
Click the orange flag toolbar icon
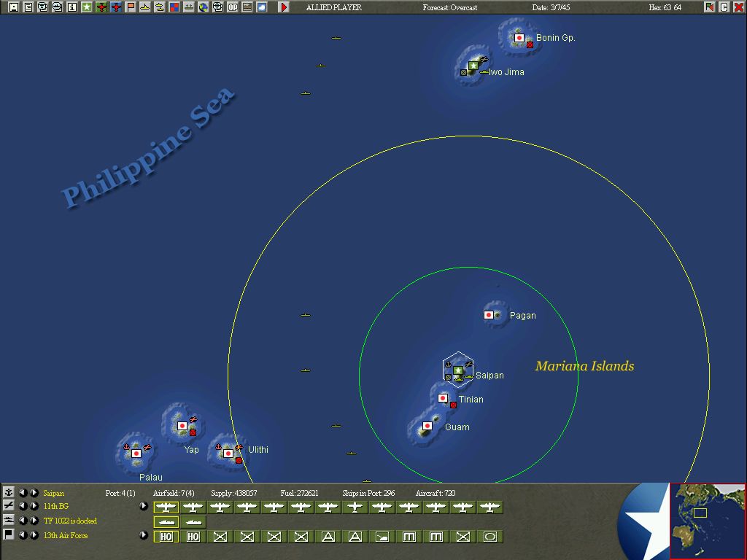point(131,7)
